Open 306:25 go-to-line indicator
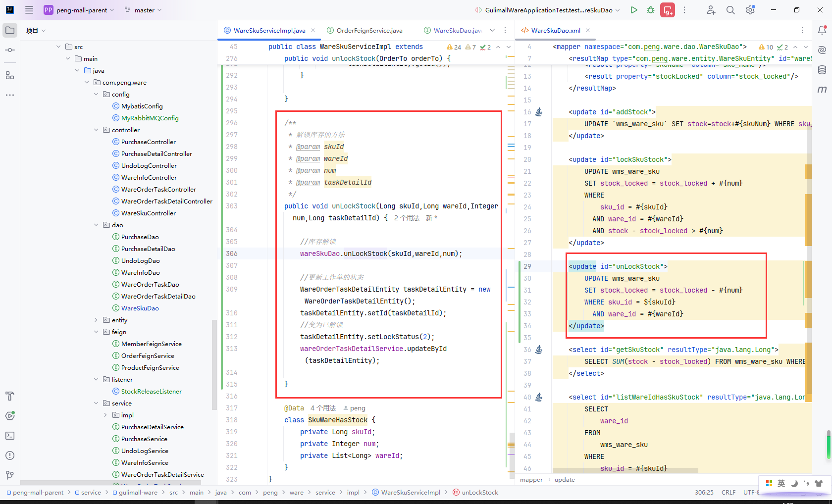This screenshot has width=832, height=504. click(704, 492)
